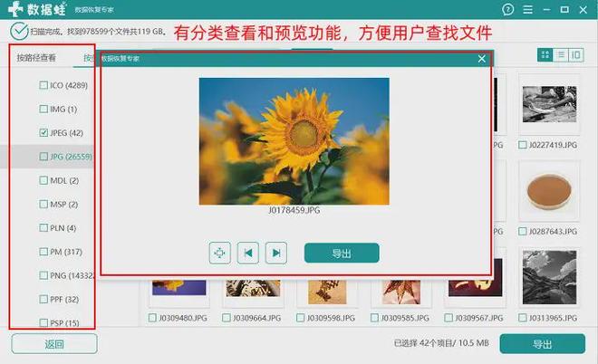Select the J0309664.JPG file checkbox

227,318
